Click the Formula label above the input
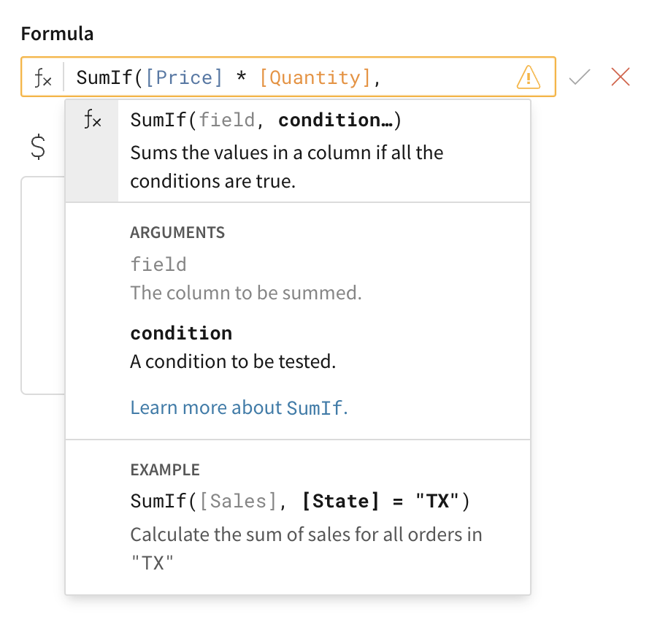The width and height of the screenshot is (660, 644). coord(57,34)
